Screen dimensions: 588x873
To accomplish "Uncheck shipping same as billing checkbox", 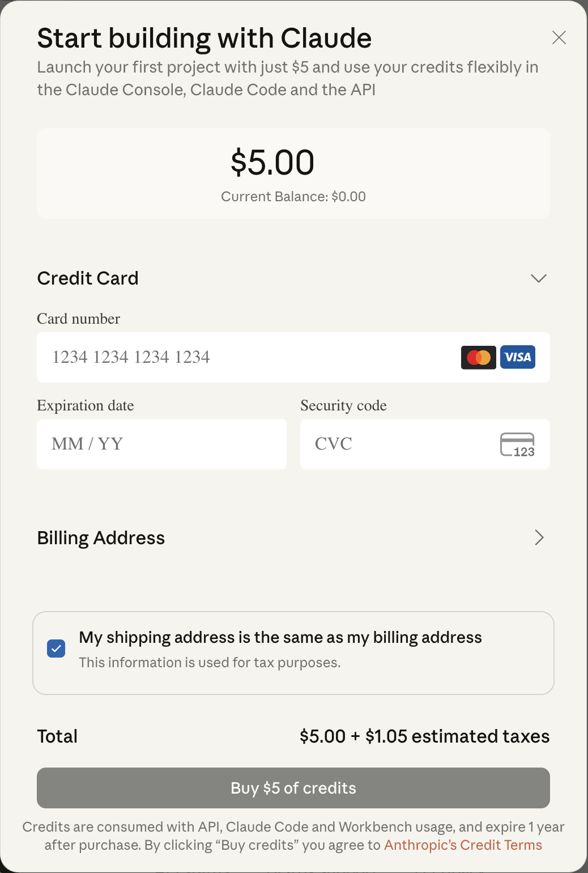I will click(56, 649).
